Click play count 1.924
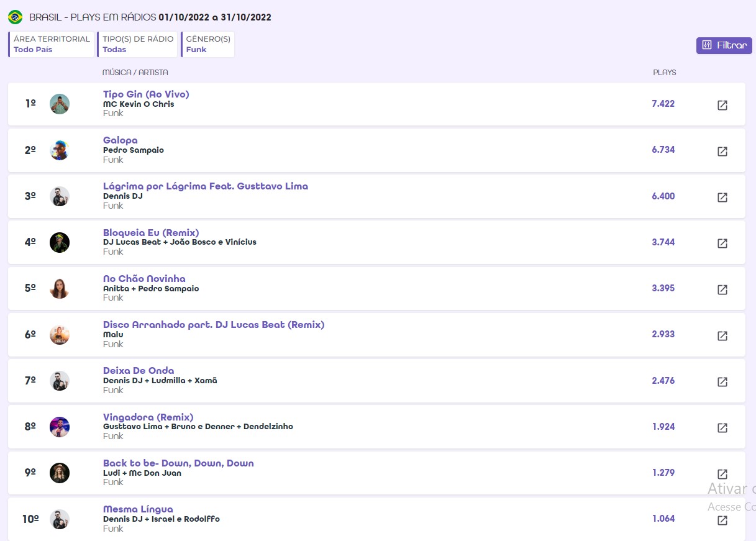 coord(663,427)
